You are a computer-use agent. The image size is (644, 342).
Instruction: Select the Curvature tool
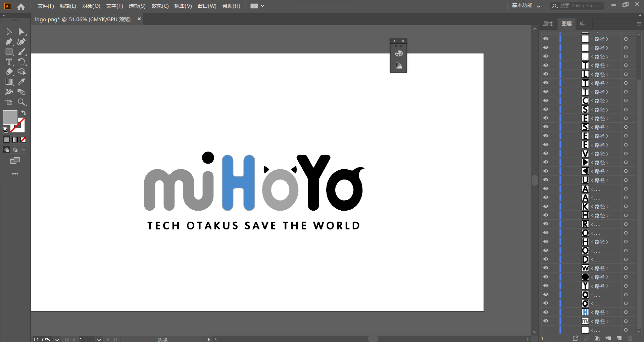pos(21,42)
